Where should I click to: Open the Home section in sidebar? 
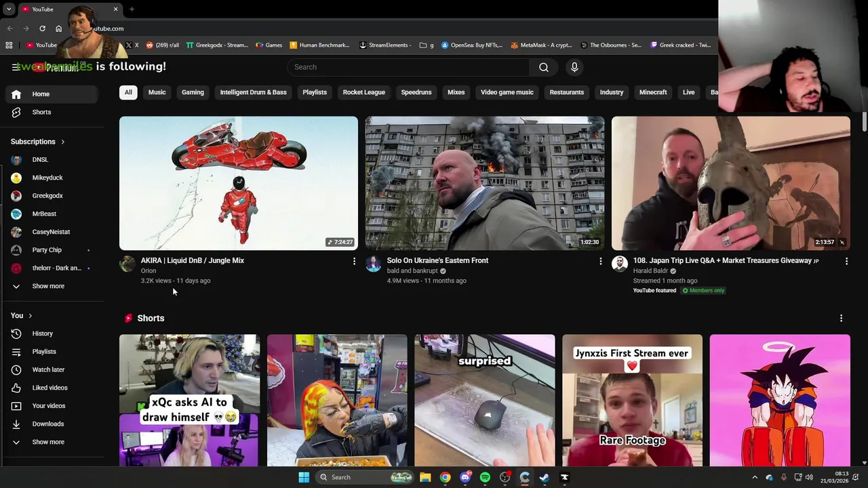(x=52, y=94)
